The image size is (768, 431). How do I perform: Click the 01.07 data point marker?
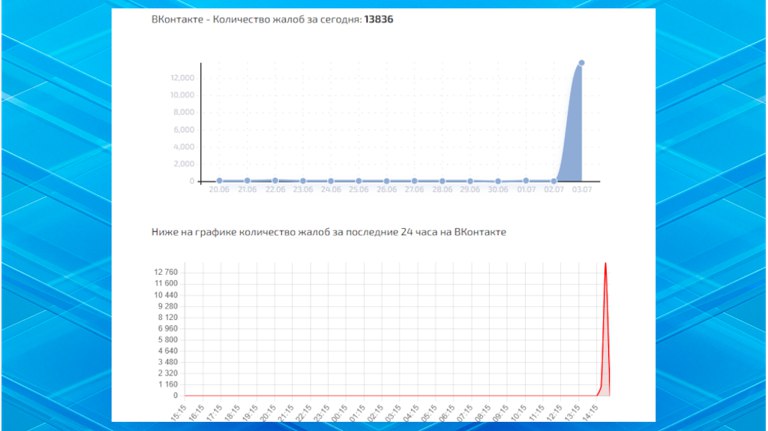click(x=526, y=181)
